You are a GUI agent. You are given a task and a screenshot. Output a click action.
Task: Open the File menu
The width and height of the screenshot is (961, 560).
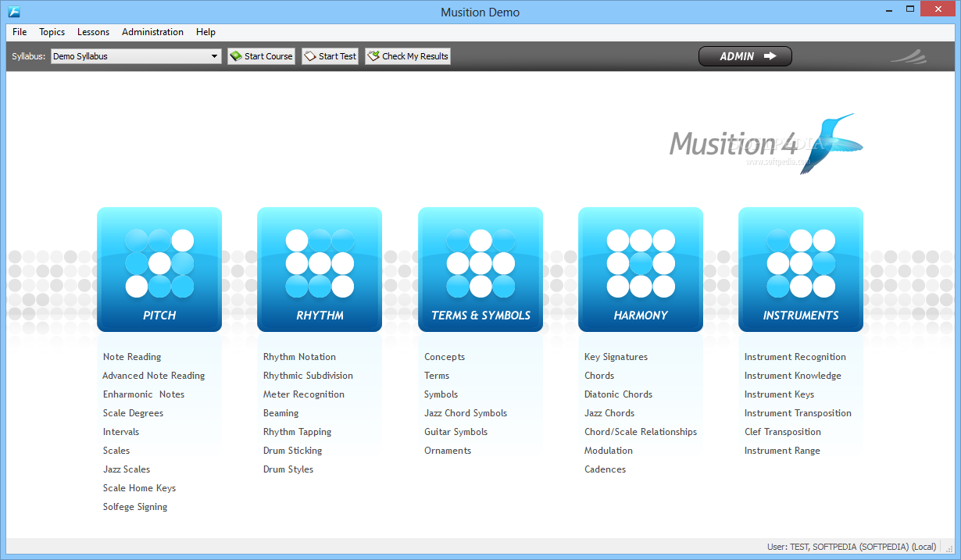(x=20, y=32)
